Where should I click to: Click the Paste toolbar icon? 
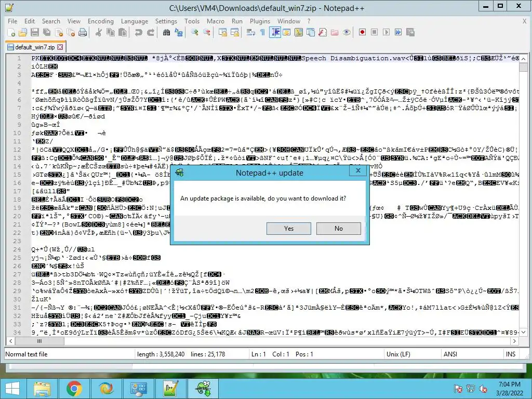(123, 32)
